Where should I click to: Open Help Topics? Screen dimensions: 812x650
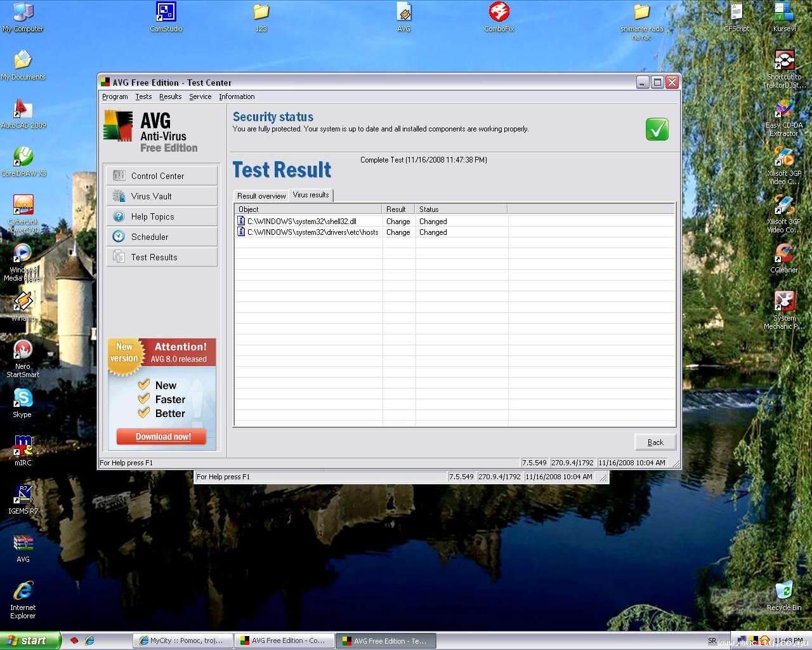pos(162,216)
